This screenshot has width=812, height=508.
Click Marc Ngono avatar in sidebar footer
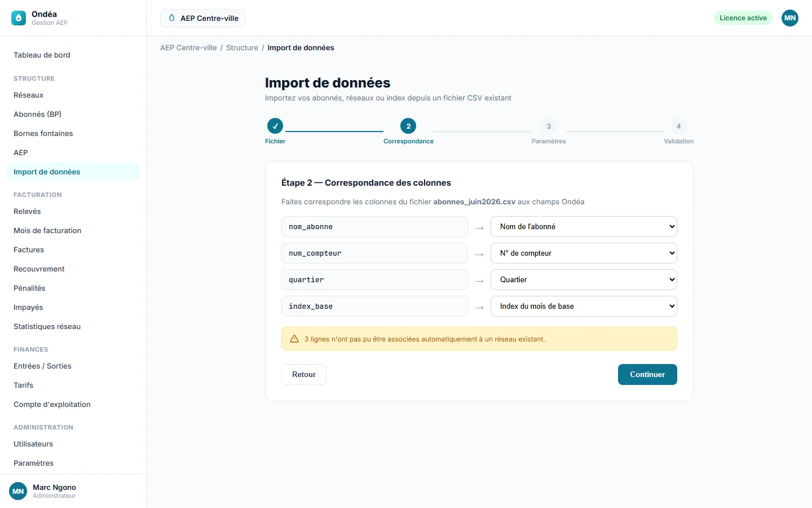coord(18,491)
